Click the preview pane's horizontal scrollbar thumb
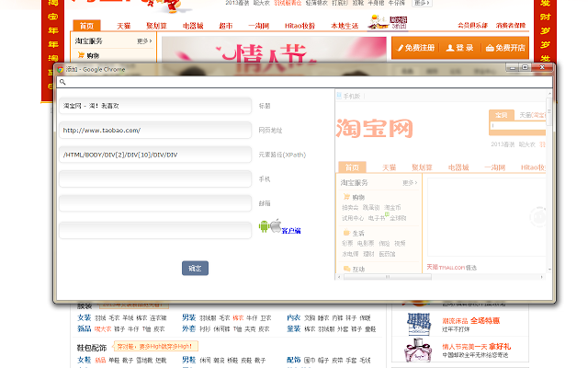Screen dimensions: 588x368 click(388, 277)
